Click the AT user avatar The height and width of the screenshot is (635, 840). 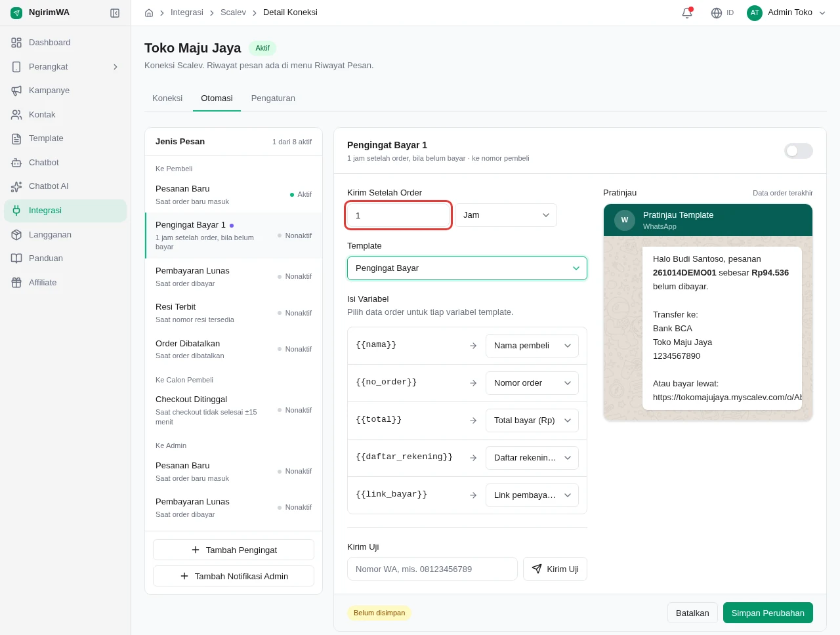point(755,12)
